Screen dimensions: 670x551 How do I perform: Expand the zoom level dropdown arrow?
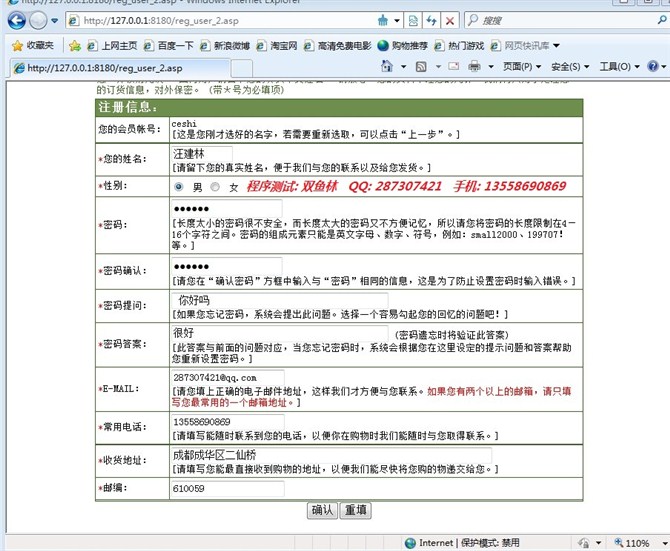pos(665,543)
